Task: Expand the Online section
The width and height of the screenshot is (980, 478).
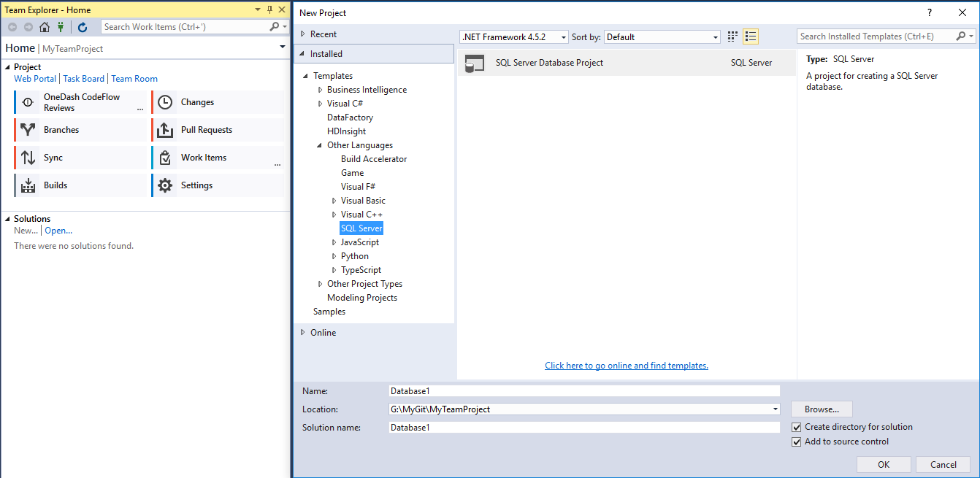Action: (304, 333)
